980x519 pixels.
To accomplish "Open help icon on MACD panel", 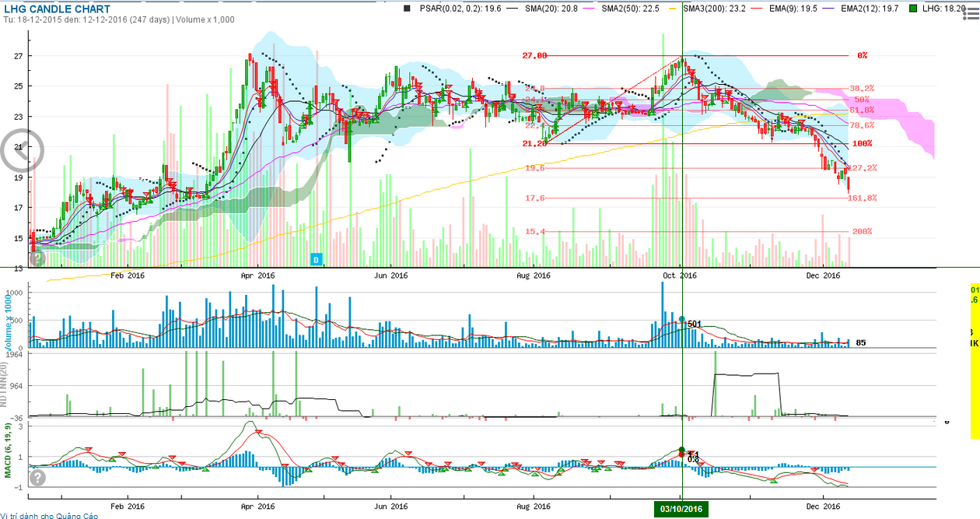I will (x=37, y=477).
